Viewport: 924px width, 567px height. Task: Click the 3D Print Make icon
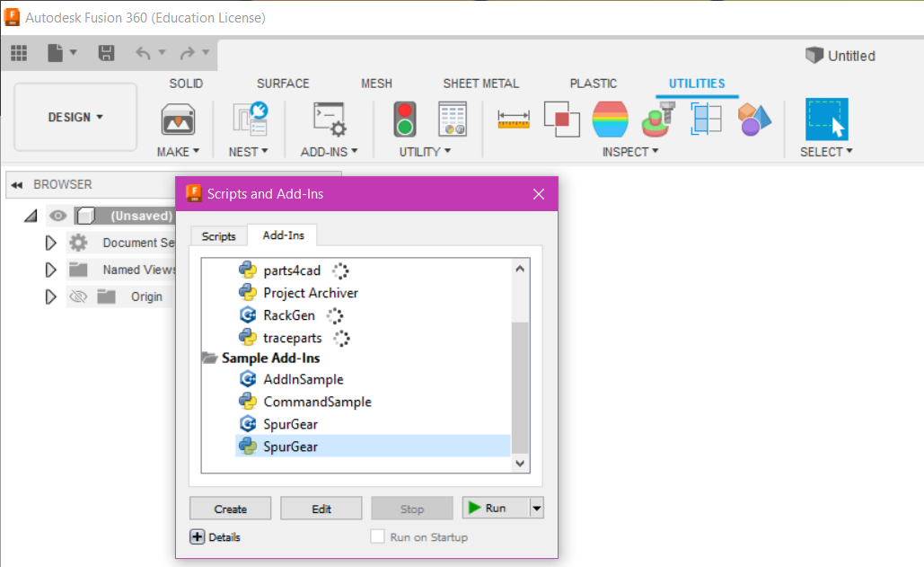pyautogui.click(x=178, y=119)
